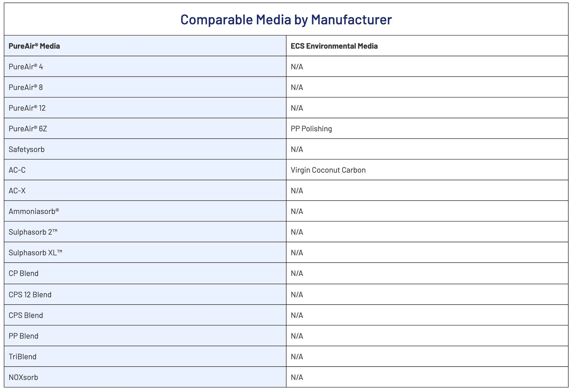This screenshot has width=572, height=392.
Task: Select the AC-C media cell
Action: 17,170
